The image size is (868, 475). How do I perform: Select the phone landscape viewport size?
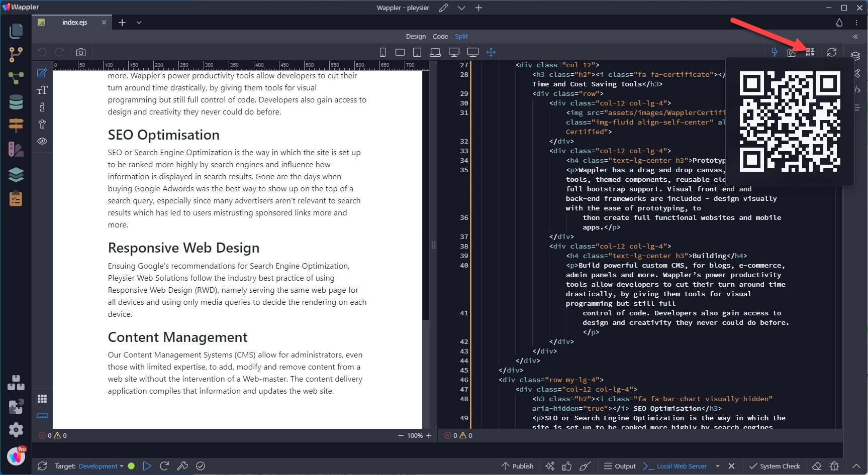tap(400, 52)
